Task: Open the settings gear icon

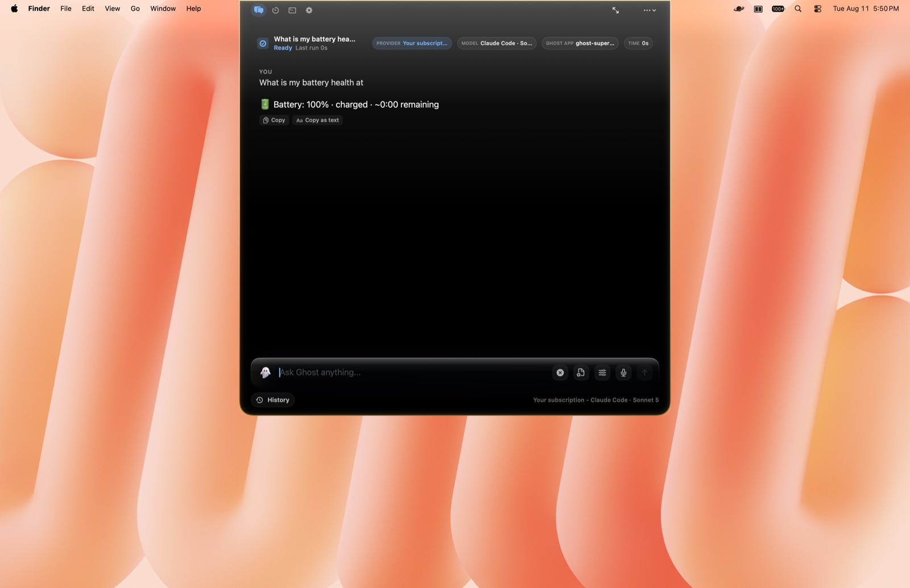Action: [x=309, y=10]
